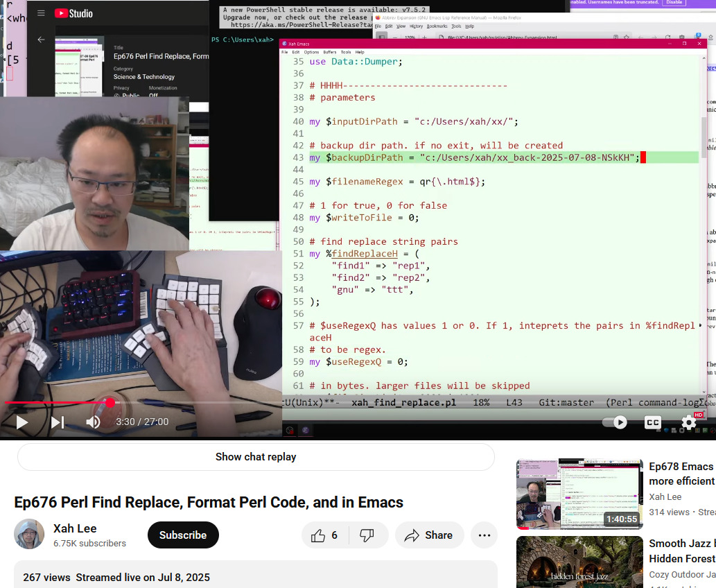Open the 'Ep678 Emacs' recommended video title
The width and height of the screenshot is (716, 588).
(x=682, y=474)
